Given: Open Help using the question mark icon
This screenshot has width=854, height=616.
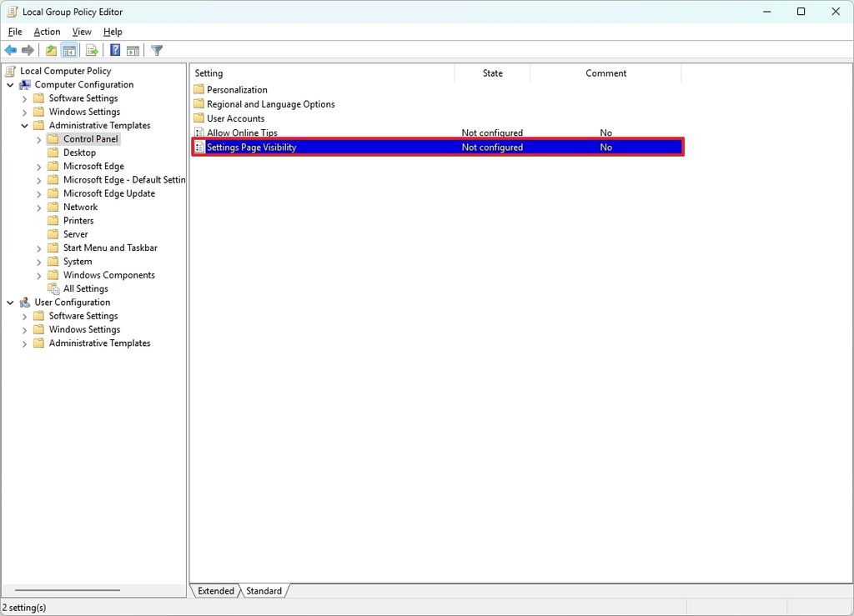Looking at the screenshot, I should [x=114, y=50].
